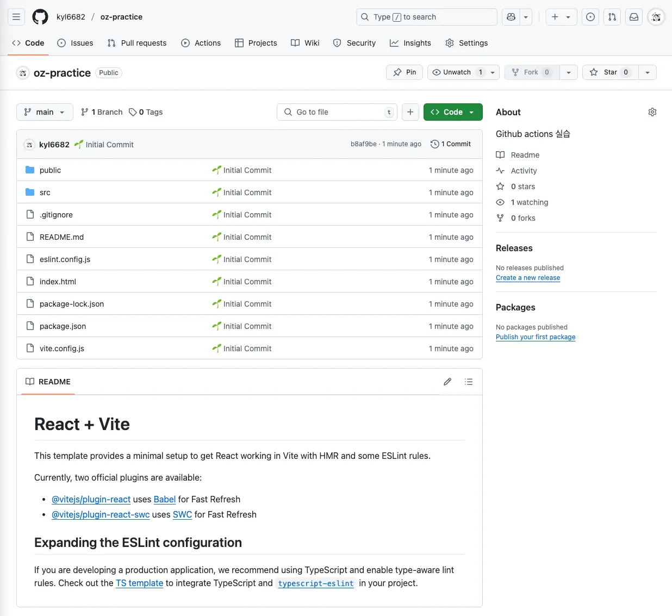672x616 pixels.
Task: Select the README tab header
Action: pyautogui.click(x=48, y=382)
